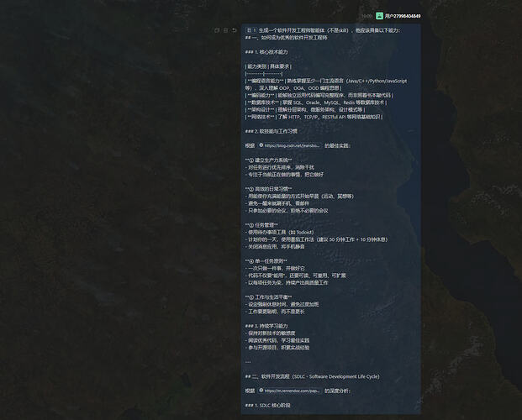Screen dimensions: 522x420
Task: Click the item 任务管理
Action: click(x=261, y=225)
